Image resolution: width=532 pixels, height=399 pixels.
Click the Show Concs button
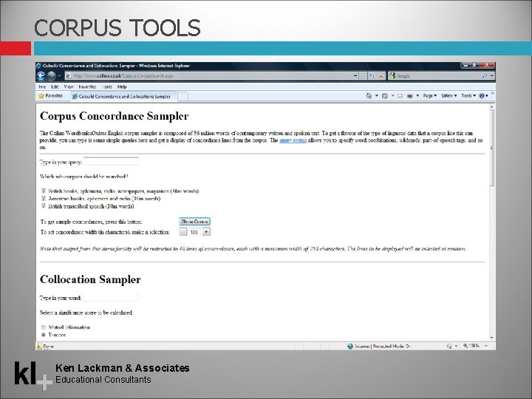pyautogui.click(x=194, y=222)
